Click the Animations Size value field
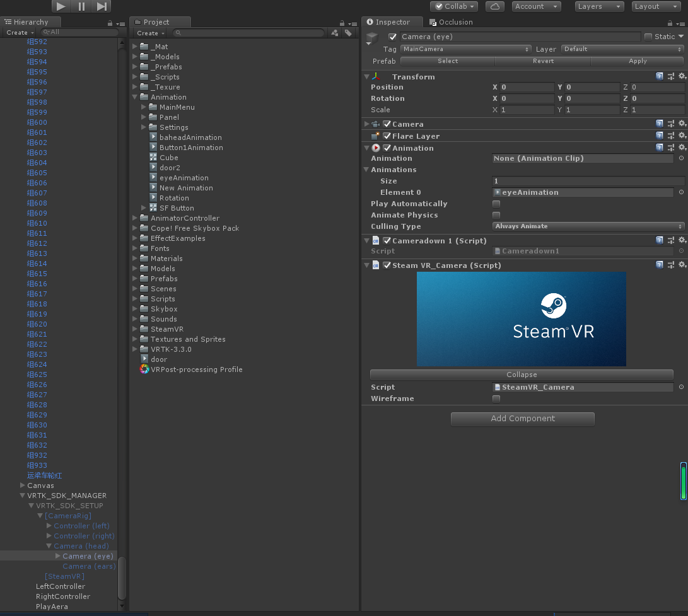The width and height of the screenshot is (688, 616). (x=588, y=181)
